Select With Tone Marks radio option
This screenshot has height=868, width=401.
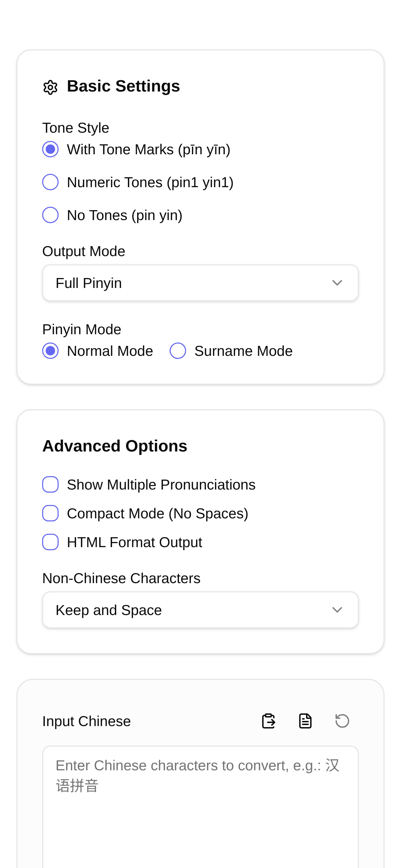point(50,149)
